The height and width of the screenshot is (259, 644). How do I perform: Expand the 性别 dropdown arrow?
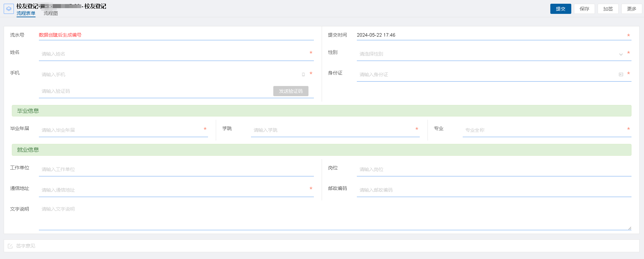[x=621, y=55]
